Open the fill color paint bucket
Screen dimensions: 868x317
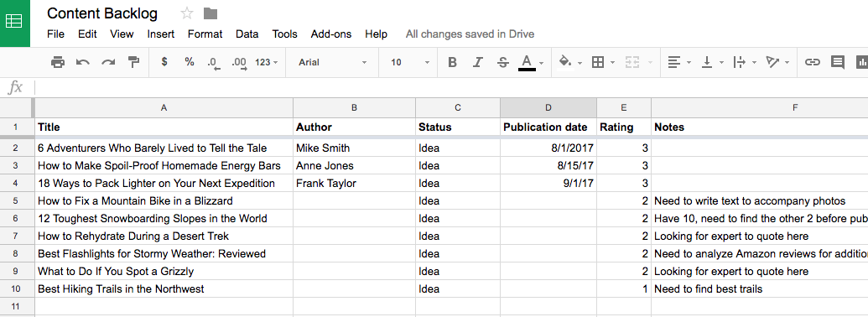tap(565, 62)
